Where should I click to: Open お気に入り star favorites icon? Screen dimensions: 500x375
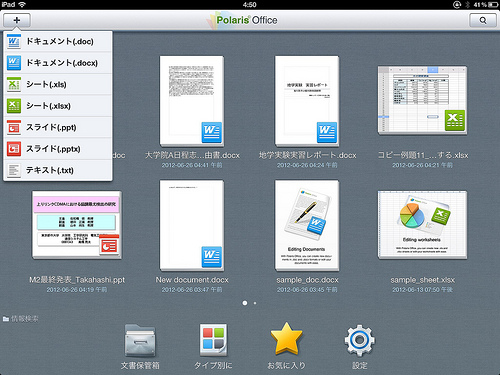(x=286, y=338)
